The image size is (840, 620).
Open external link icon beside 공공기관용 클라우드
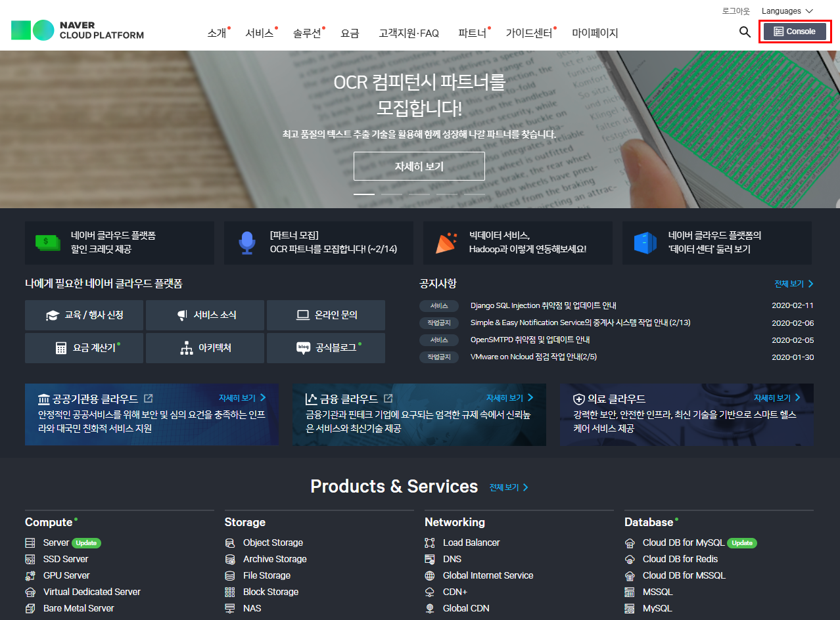[x=149, y=399]
